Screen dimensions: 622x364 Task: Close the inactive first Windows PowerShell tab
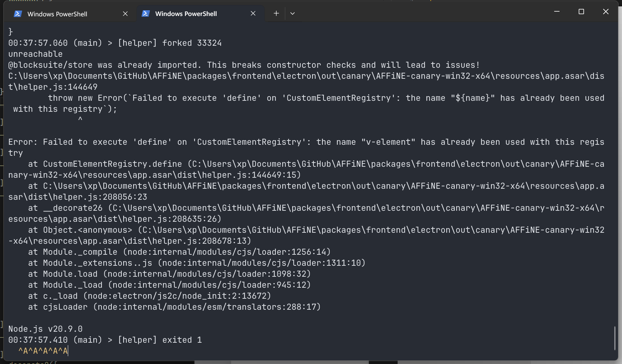tap(125, 13)
